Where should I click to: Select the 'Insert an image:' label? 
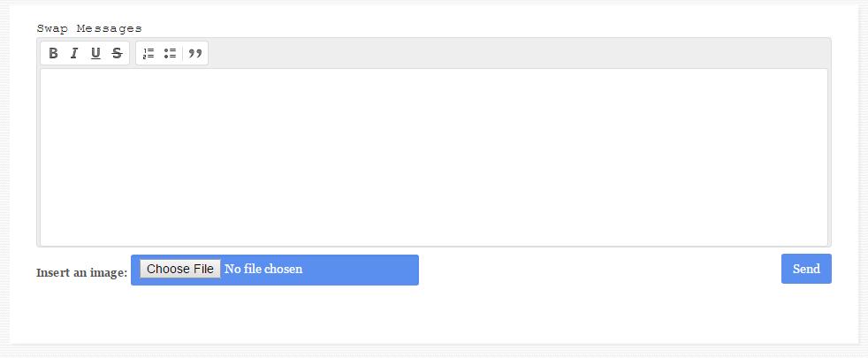pyautogui.click(x=82, y=273)
